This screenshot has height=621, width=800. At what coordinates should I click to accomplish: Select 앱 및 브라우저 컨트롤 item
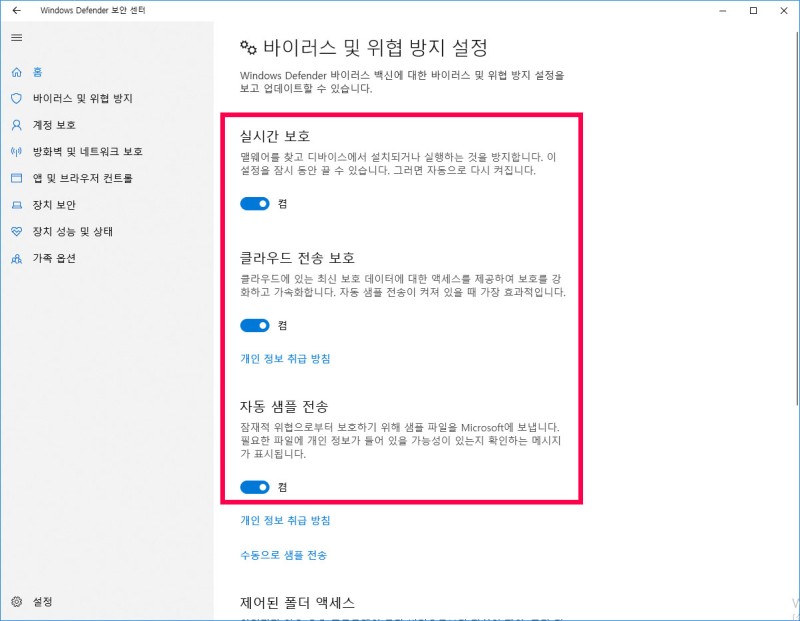(83, 178)
